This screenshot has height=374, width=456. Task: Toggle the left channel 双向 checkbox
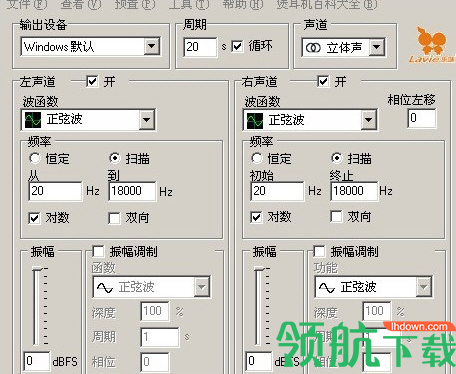point(114,218)
